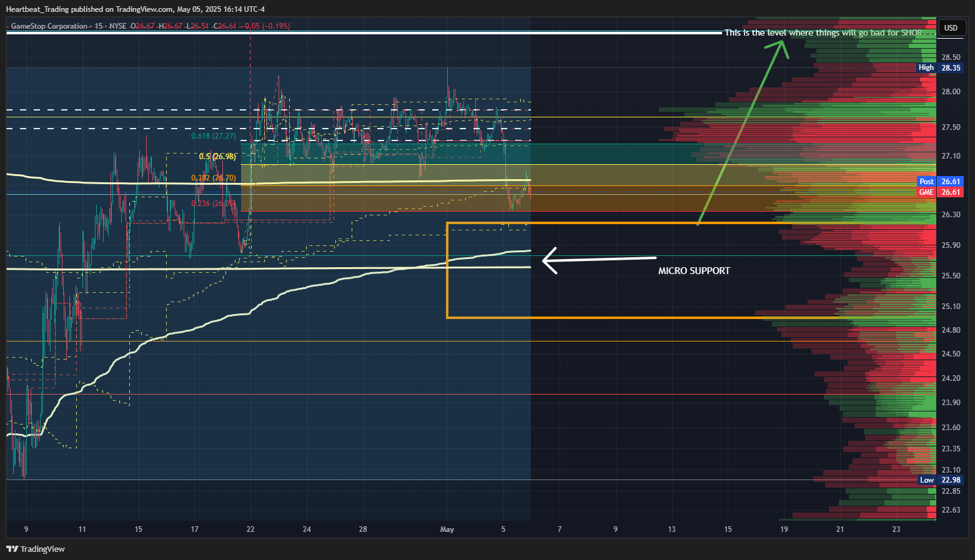Click the blue Post 26.61 price tag
975x560 pixels.
pyautogui.click(x=940, y=182)
